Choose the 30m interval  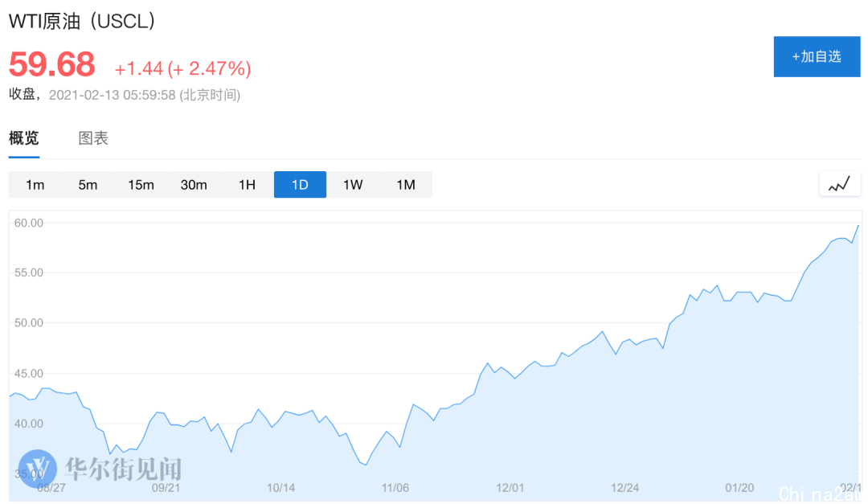point(194,185)
